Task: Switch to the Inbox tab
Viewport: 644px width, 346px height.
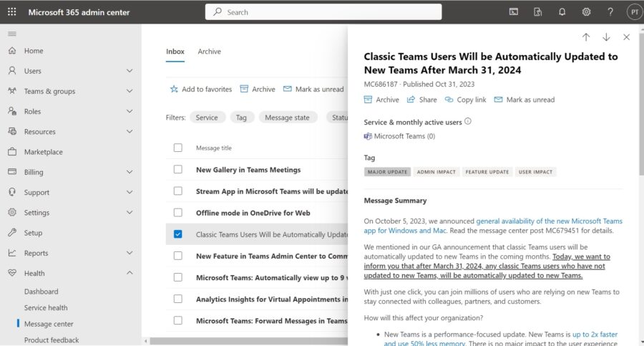Action: point(175,52)
